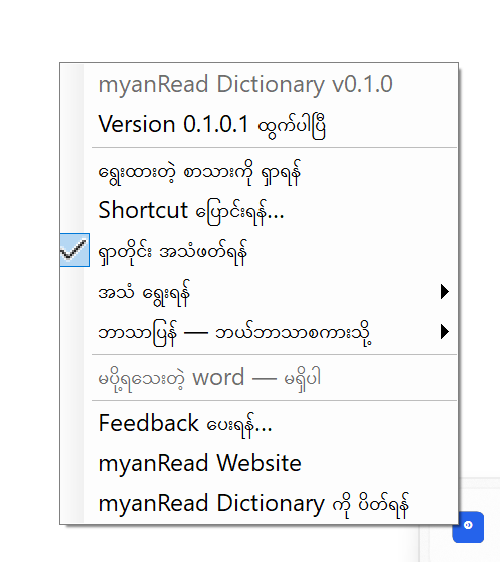Choose the first Burmese item above 'Shortcut'

tap(259, 173)
